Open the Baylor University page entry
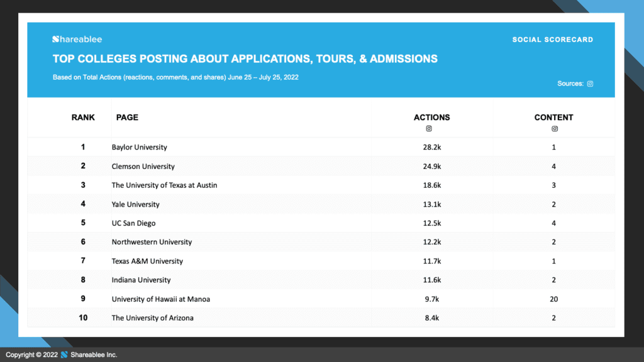 pyautogui.click(x=139, y=148)
